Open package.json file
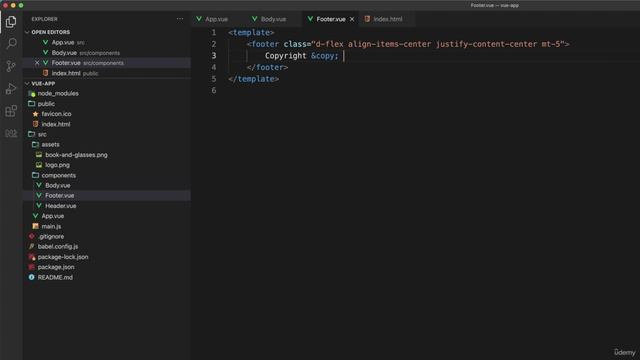640x360 pixels. (56, 267)
